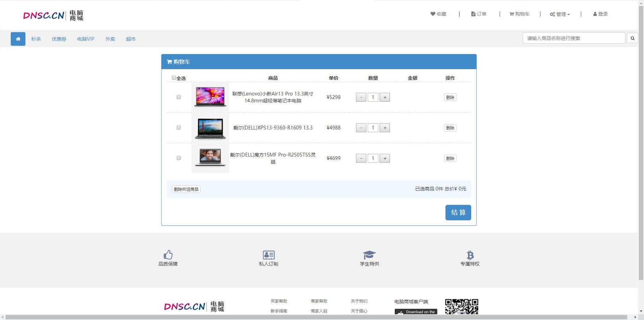This screenshot has width=644, height=320.
Task: Open the Lenovo laptop thumbnail
Action: 210,97
